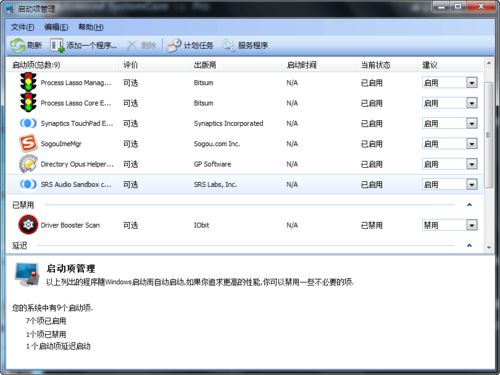Select the Process Lasso Manager traffic light icon
The height and width of the screenshot is (375, 500).
(28, 82)
